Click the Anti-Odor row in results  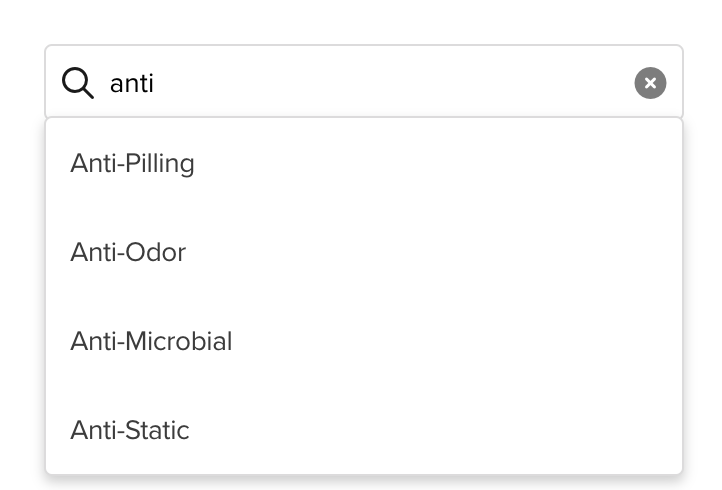364,252
